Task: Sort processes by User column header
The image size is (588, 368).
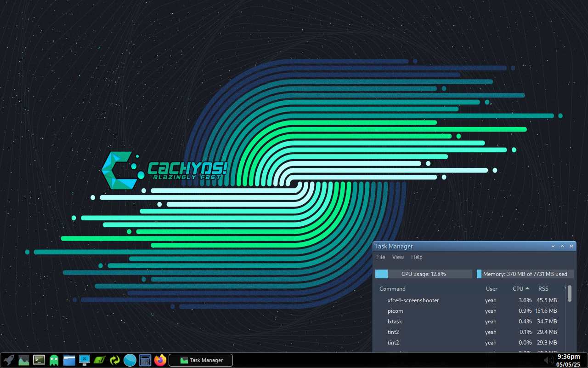Action: 492,289
